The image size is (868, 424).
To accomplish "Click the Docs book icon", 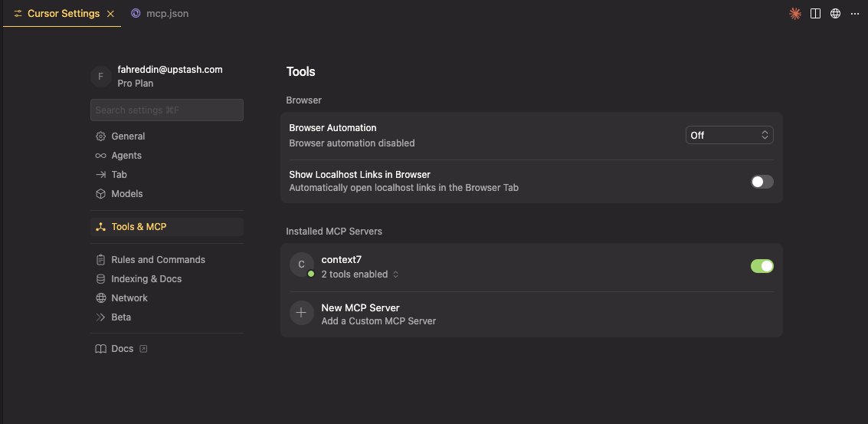I will click(101, 349).
